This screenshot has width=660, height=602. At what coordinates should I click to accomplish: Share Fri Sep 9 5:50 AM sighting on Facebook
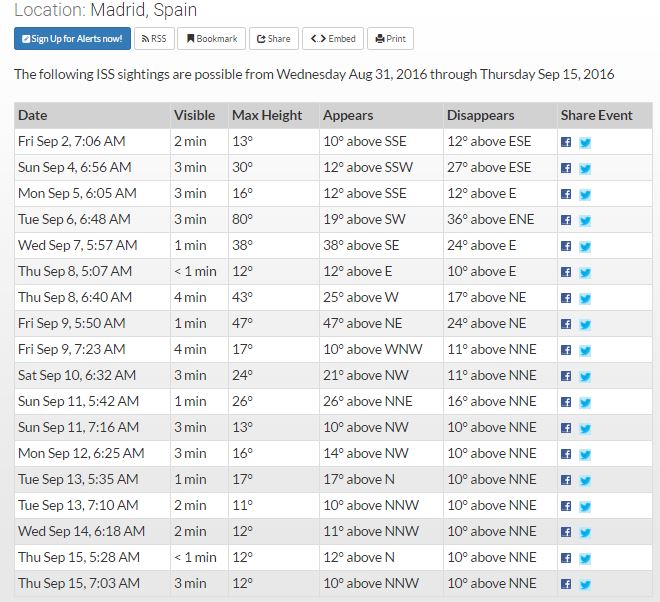pos(566,324)
